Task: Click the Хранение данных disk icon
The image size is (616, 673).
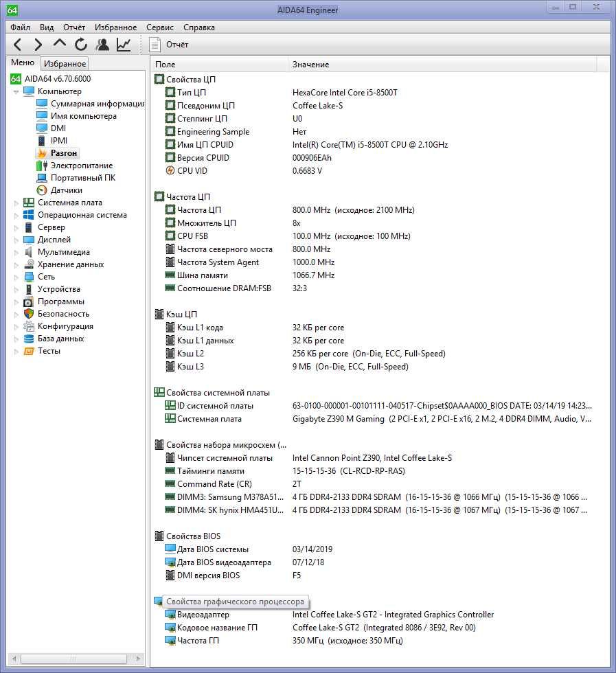Action: click(29, 264)
